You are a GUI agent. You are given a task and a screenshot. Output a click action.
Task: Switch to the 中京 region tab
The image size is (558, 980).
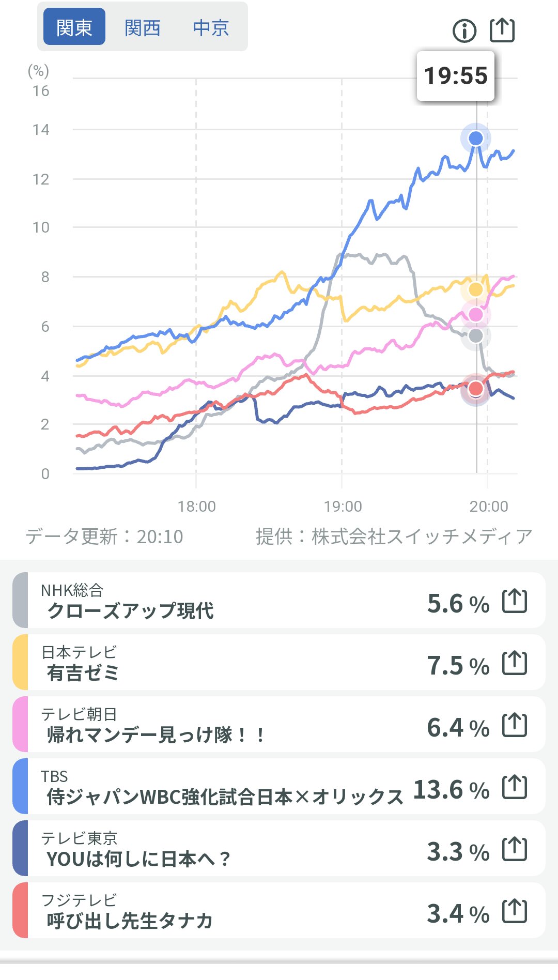[x=211, y=27]
